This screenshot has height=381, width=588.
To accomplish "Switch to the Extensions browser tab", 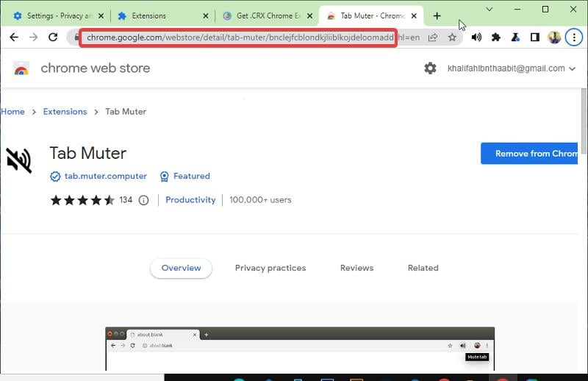I will pos(162,15).
